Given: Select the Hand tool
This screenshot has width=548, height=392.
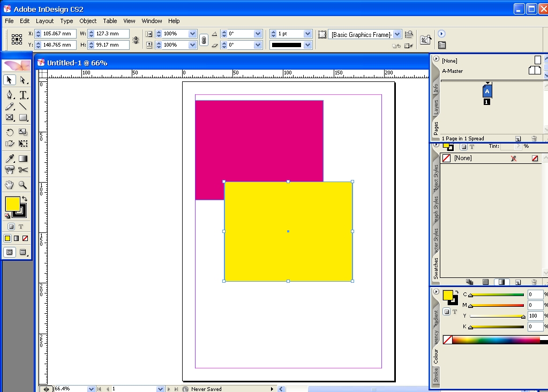Looking at the screenshot, I should point(10,184).
